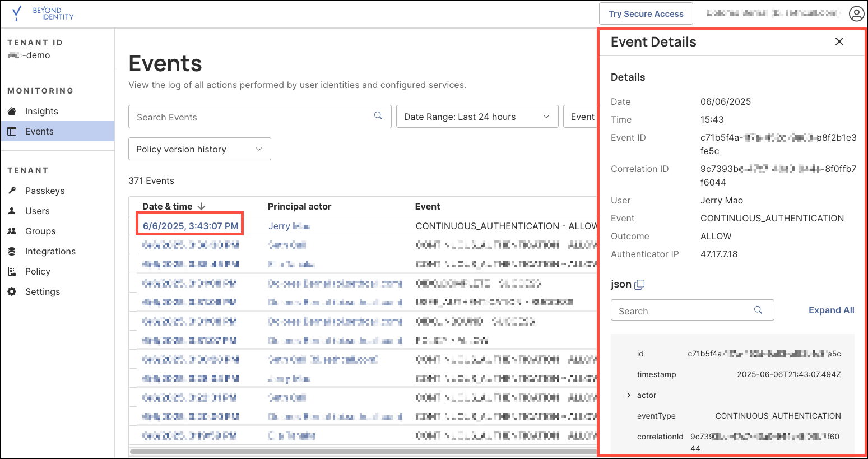The height and width of the screenshot is (459, 868).
Task: Open the 6/6/2025, 3:43:07 PM event
Action: [191, 226]
